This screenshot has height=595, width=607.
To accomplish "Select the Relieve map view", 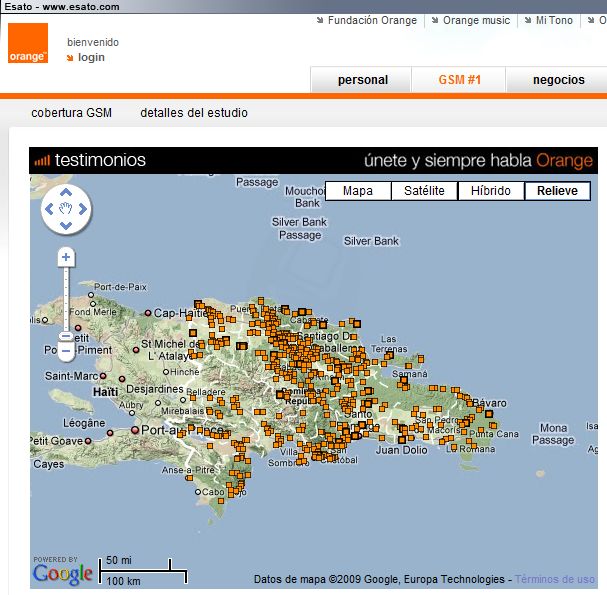I will pyautogui.click(x=557, y=191).
